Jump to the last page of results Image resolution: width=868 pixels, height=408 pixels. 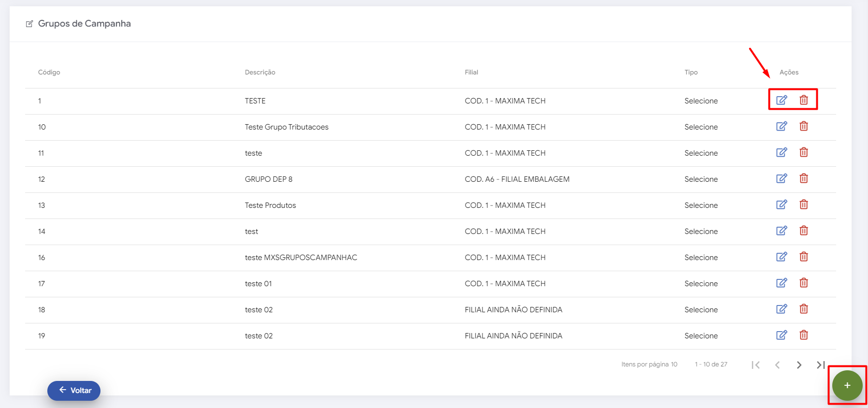[x=821, y=365]
